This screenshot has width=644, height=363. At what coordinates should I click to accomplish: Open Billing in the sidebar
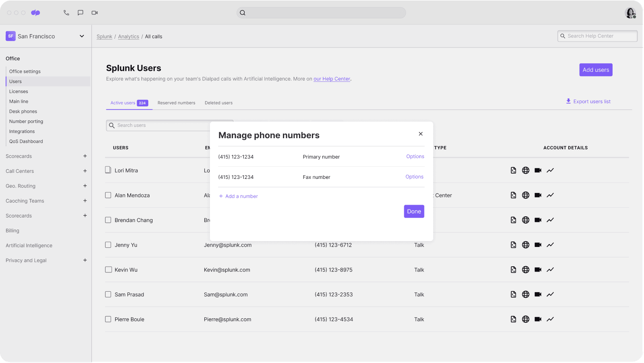coord(12,231)
